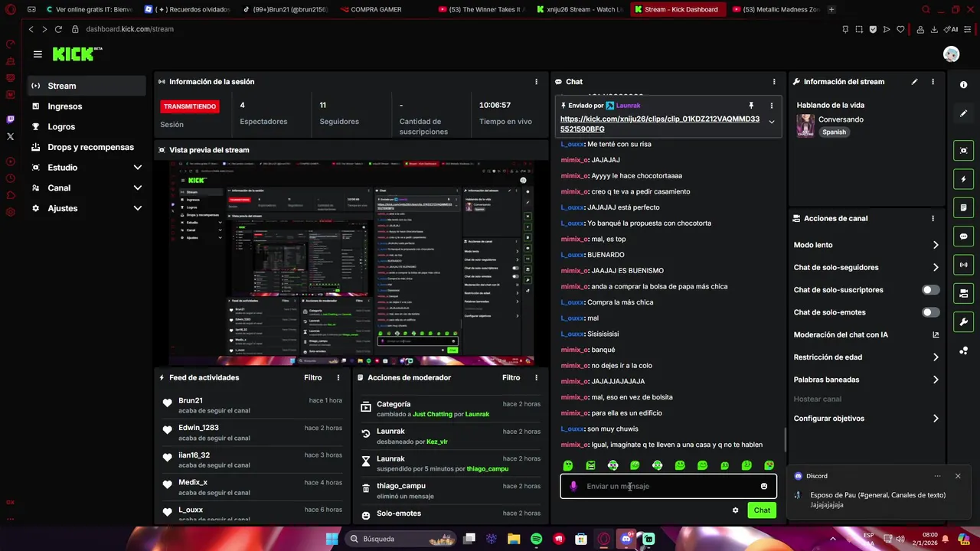Open Acciones de canal options menu
The width and height of the screenshot is (980, 551).
click(x=933, y=218)
